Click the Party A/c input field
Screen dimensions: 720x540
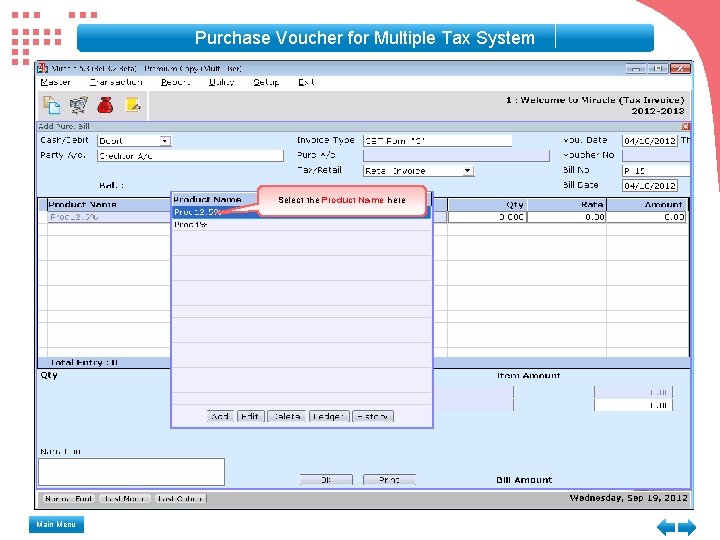click(190, 156)
